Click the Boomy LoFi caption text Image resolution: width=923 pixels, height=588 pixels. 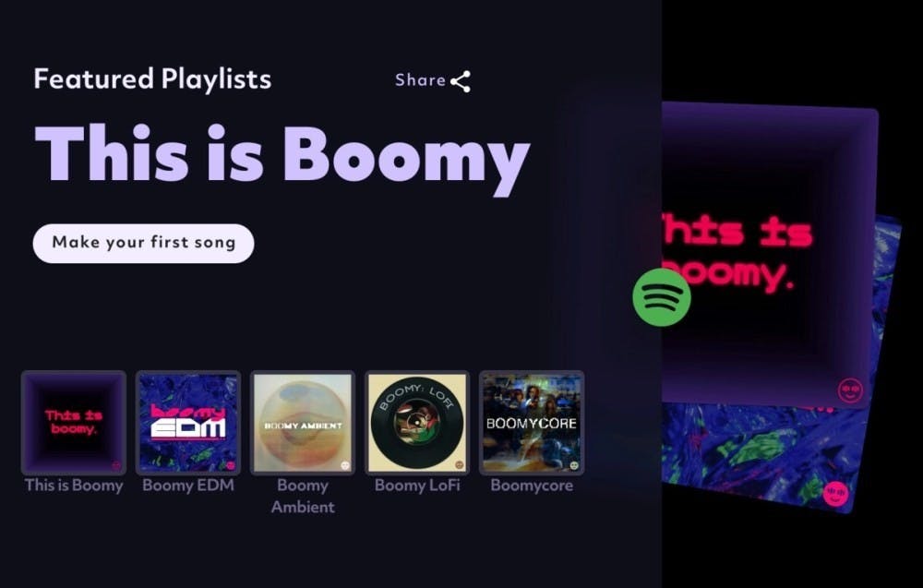click(417, 486)
